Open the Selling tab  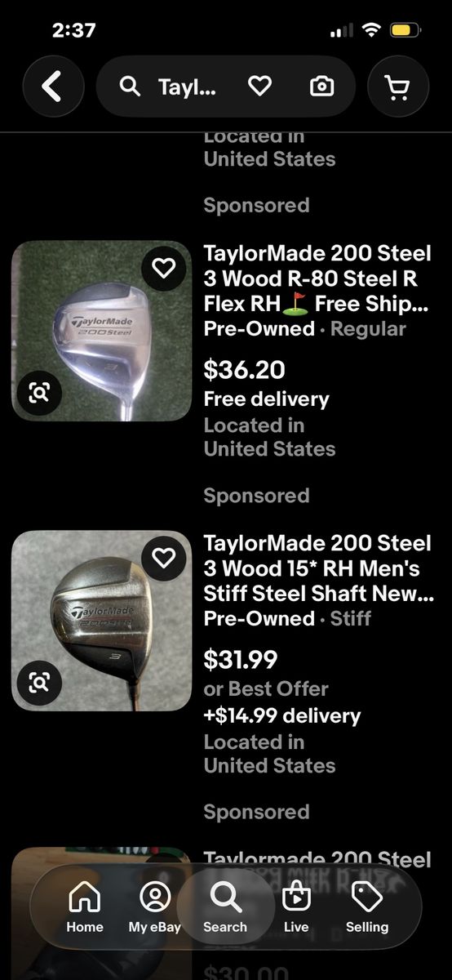(367, 907)
